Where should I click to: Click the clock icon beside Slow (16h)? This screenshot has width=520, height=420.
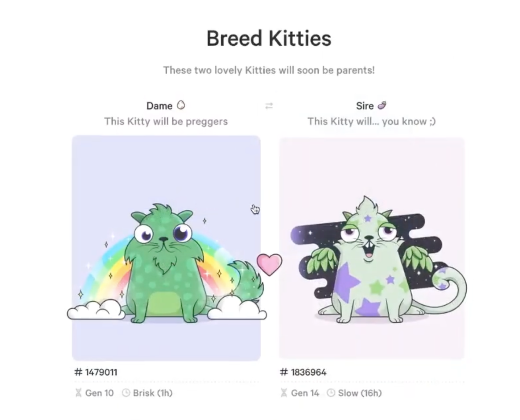[x=331, y=393]
